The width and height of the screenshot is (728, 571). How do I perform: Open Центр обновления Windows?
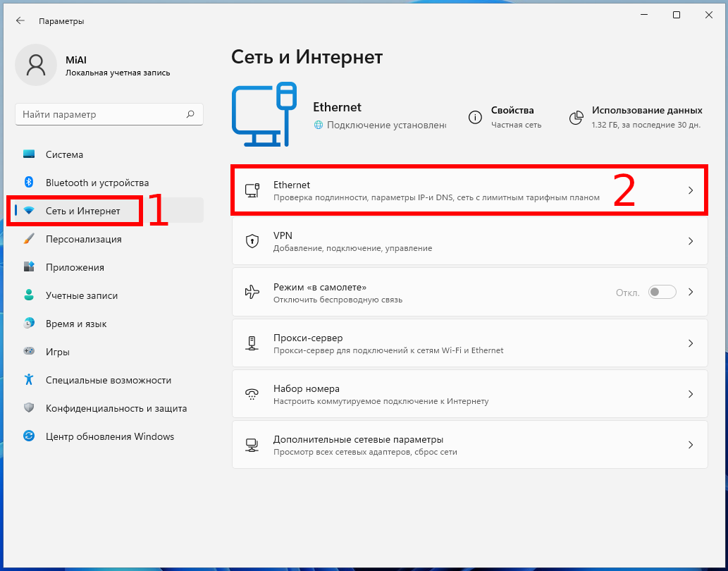(x=109, y=436)
